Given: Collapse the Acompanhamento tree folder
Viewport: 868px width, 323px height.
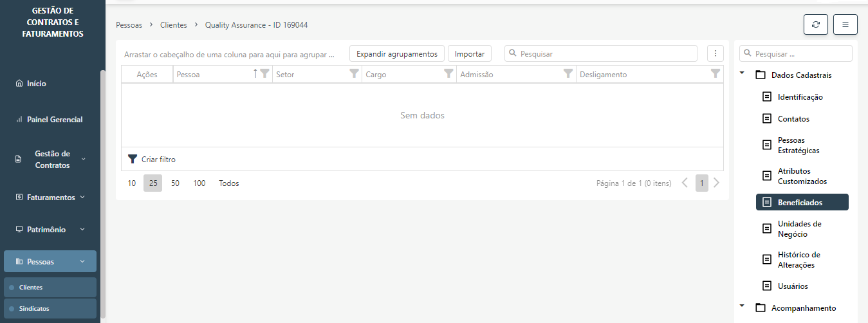Looking at the screenshot, I should 742,307.
